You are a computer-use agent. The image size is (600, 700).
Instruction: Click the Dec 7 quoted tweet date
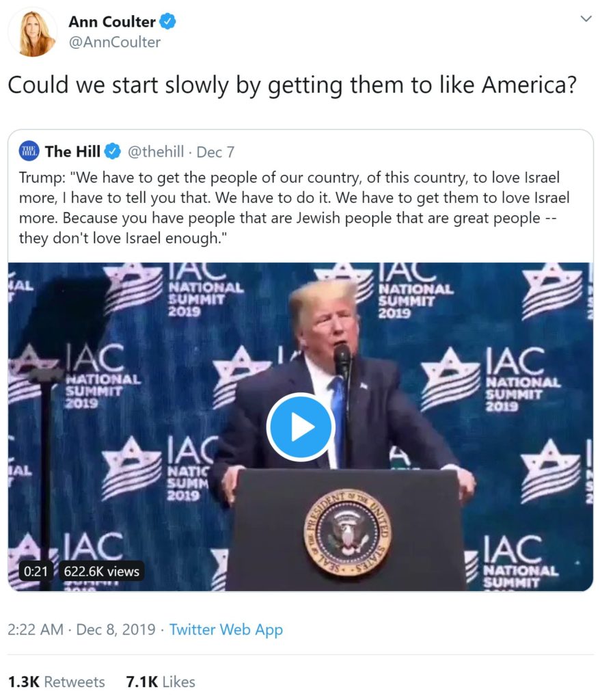[215, 152]
